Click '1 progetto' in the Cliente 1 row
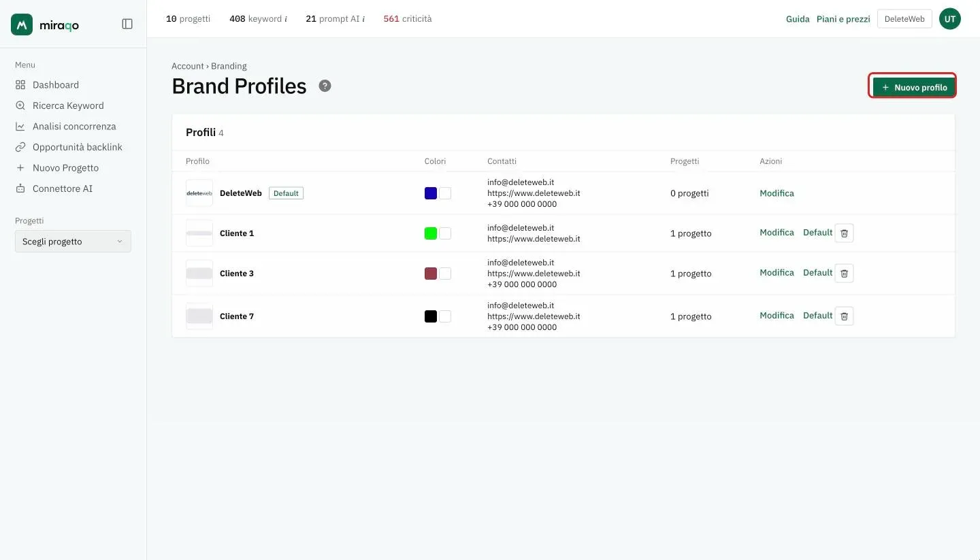 coord(691,233)
